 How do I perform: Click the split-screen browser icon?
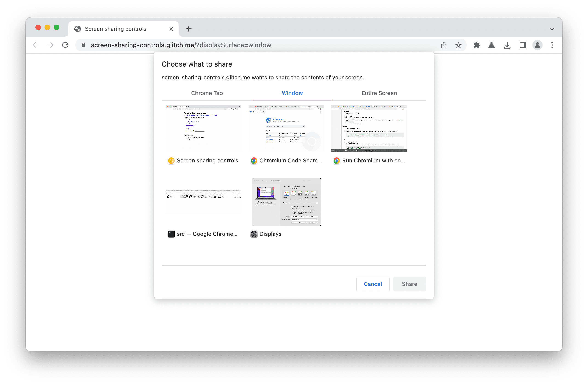522,45
